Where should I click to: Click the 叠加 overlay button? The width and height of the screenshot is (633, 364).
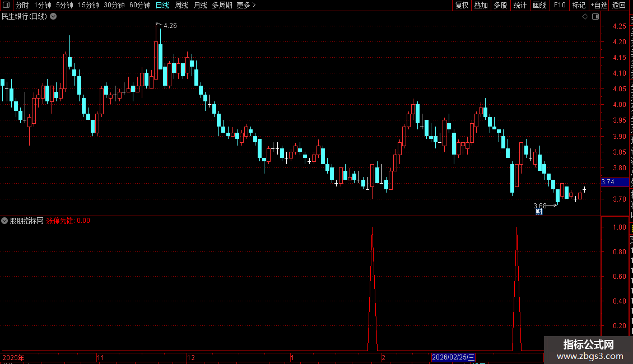[x=481, y=5]
